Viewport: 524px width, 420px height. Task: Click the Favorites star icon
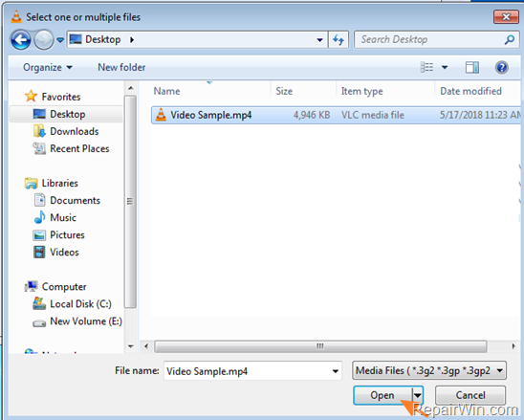point(31,97)
